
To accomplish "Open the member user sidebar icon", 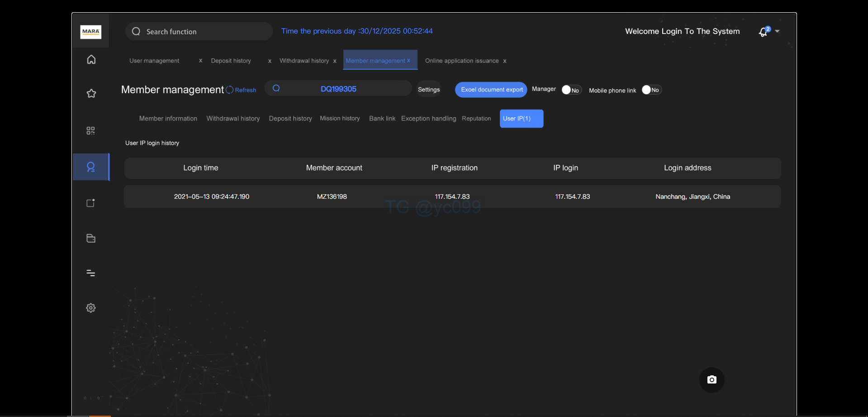I will tap(91, 167).
